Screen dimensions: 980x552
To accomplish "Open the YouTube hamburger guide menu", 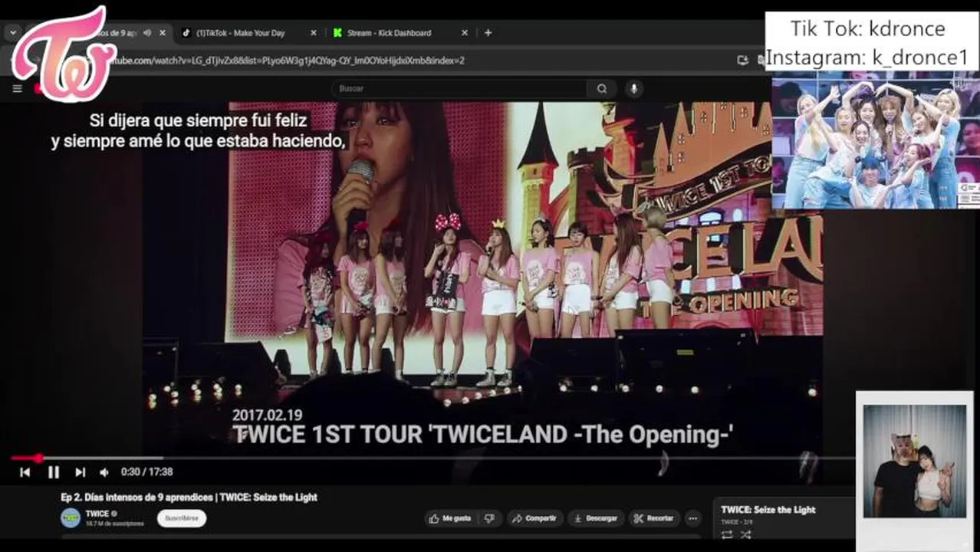I will 17,88.
